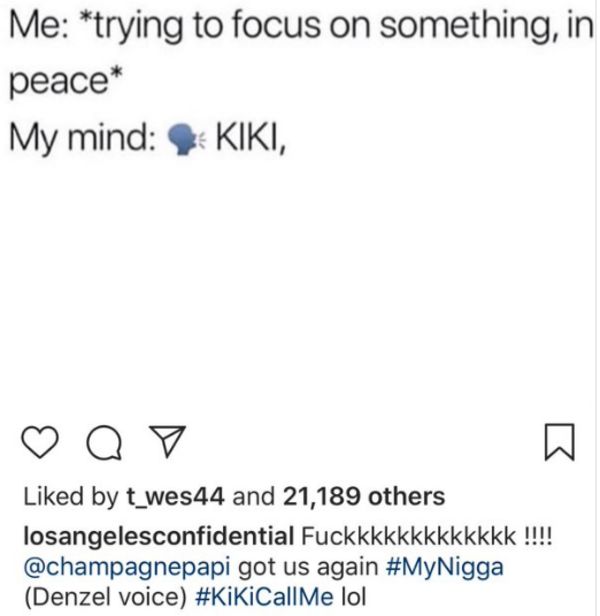Viewport: 600px width, 616px height.
Task: Open t_wes44 profile from likes line
Action: (x=175, y=497)
